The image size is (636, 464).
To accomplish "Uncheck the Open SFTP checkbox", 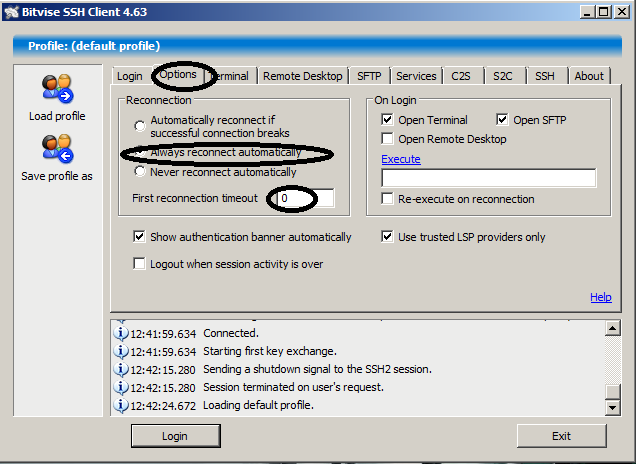I will [502, 120].
